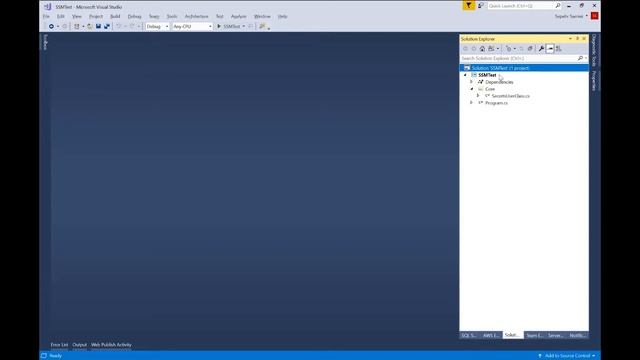Click the Save All toolbar icon
Screen dimensions: 640x360
(107, 26)
